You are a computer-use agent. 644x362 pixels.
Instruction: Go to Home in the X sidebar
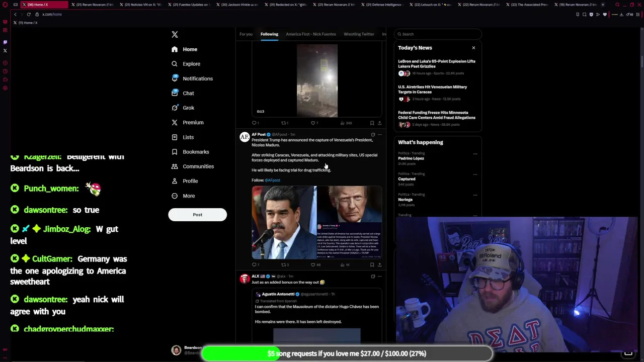(x=184, y=49)
